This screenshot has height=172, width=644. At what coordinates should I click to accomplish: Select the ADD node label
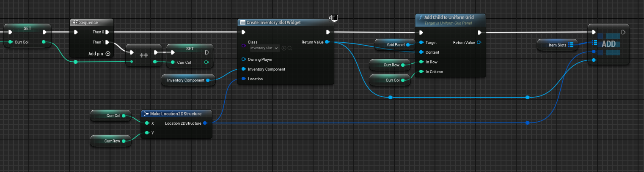608,44
